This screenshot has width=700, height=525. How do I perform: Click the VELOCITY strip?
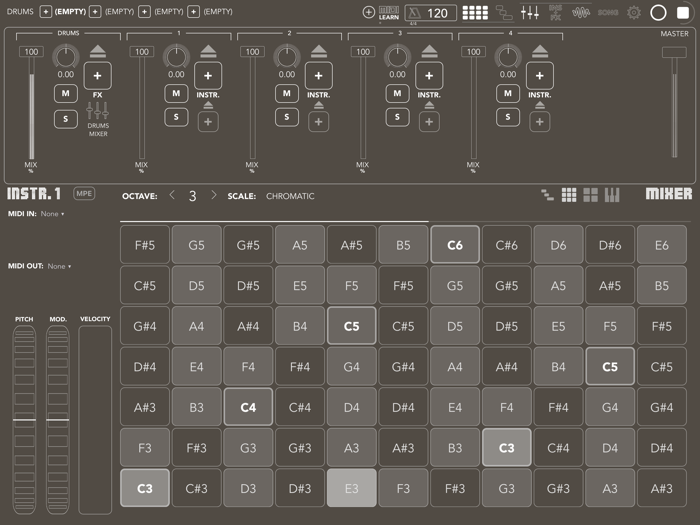point(95,420)
